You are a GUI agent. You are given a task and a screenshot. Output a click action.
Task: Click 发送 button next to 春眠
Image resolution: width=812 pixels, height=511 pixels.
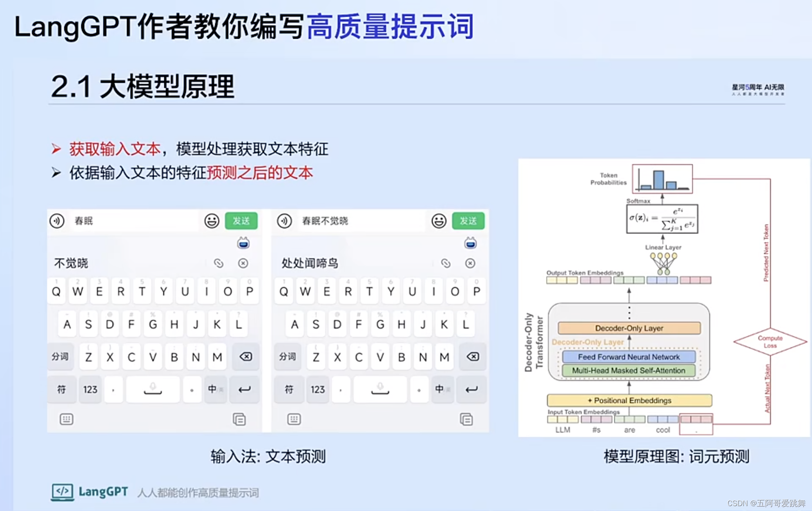[241, 221]
